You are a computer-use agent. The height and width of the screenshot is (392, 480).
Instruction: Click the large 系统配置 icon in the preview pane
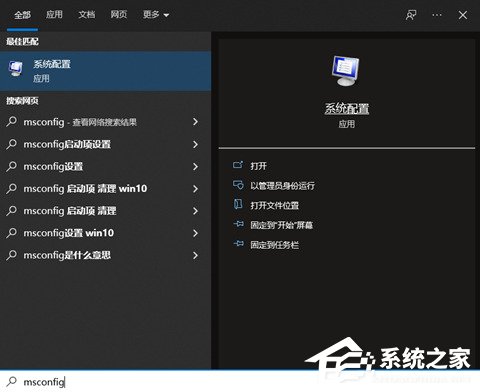[x=346, y=70]
